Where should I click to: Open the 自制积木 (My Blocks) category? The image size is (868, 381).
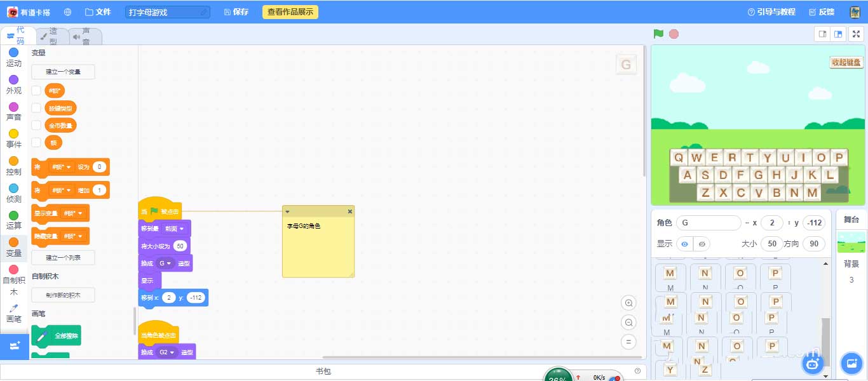click(14, 281)
